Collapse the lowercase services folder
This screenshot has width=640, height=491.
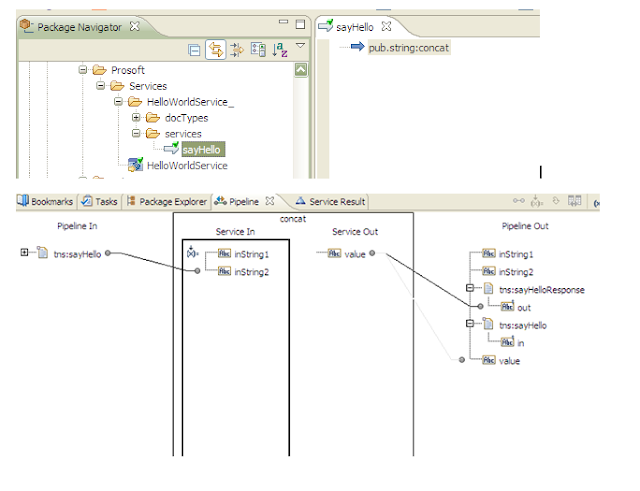point(136,133)
